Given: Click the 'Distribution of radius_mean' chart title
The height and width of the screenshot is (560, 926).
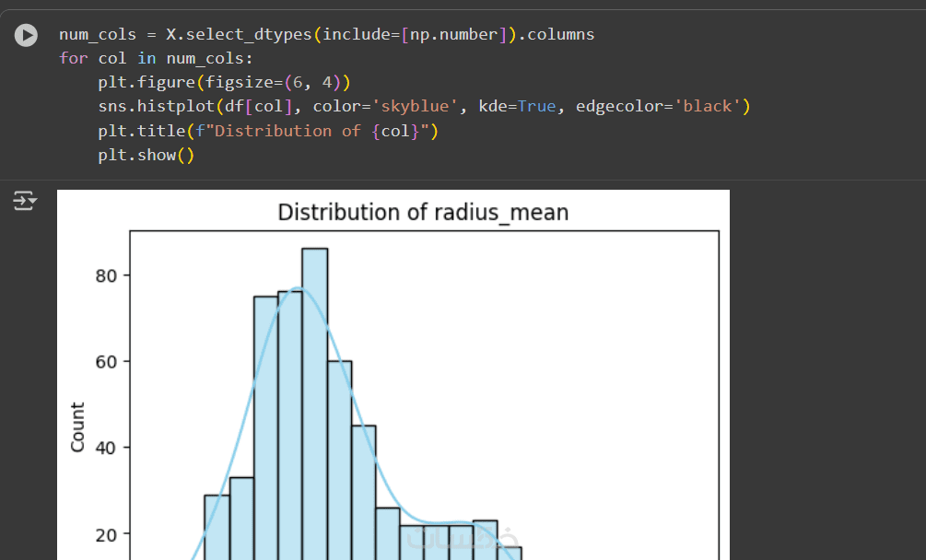Looking at the screenshot, I should point(423,213).
